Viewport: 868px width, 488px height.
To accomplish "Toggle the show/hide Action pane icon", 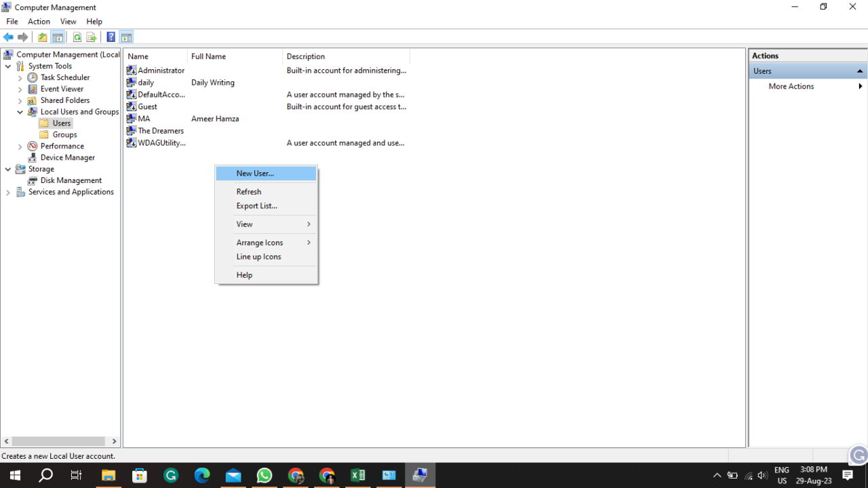I will tap(126, 37).
